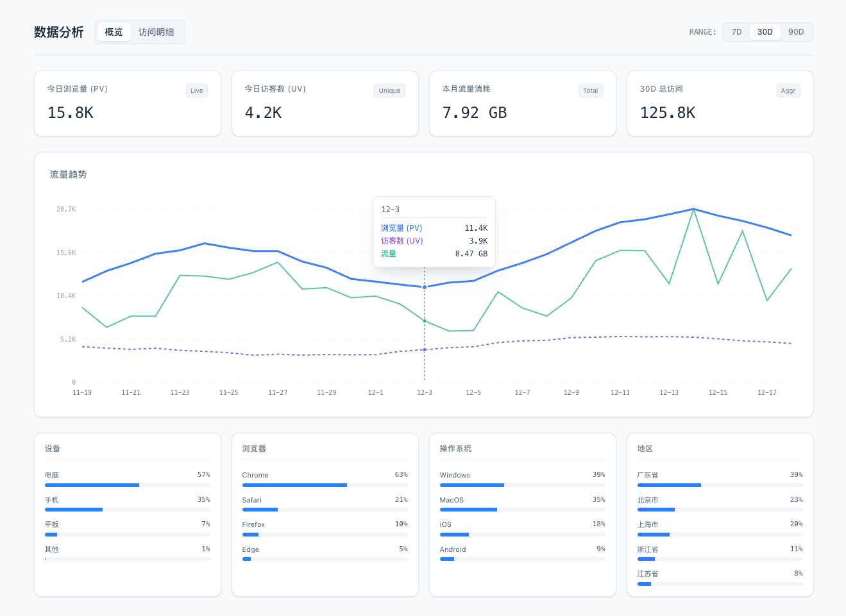
Task: Select the 12-3 data point marker
Action: tap(424, 287)
